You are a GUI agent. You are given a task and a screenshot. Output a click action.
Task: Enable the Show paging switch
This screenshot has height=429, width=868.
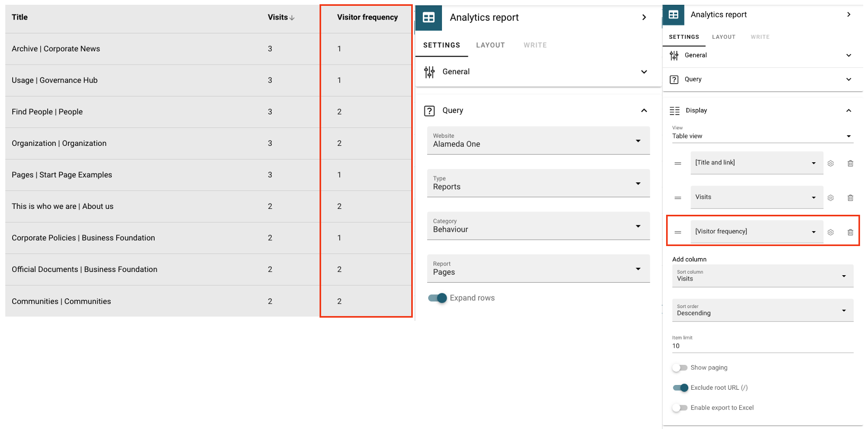679,367
